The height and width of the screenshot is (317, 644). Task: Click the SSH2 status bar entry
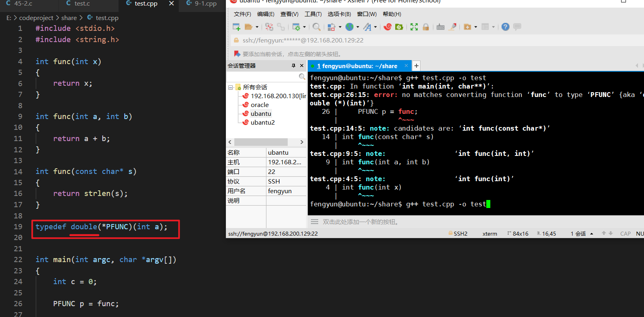pos(458,234)
